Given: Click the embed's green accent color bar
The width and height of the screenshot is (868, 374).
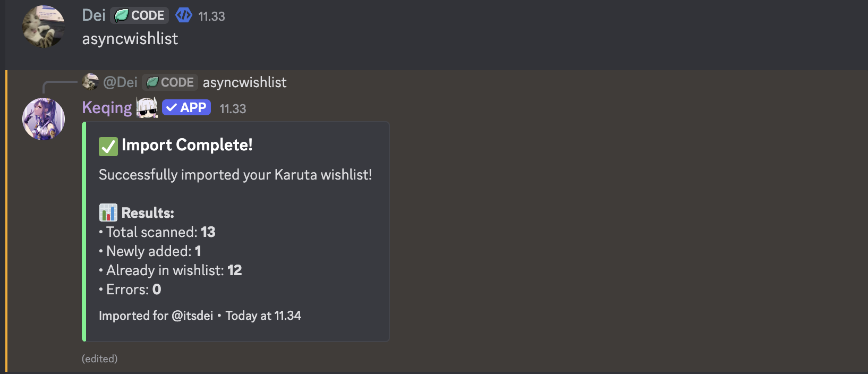Looking at the screenshot, I should tap(84, 232).
